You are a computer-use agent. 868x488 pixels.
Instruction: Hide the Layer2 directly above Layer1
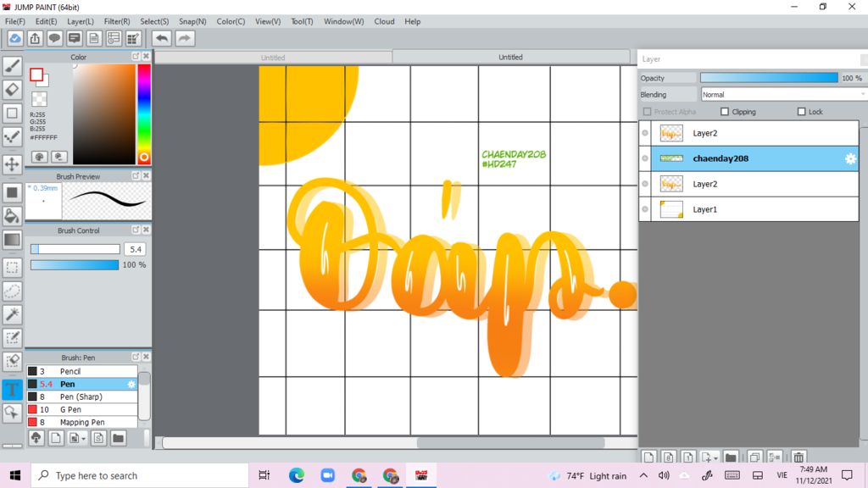point(645,184)
